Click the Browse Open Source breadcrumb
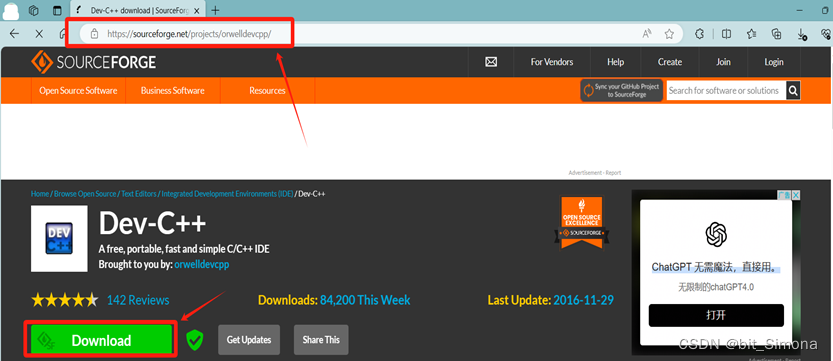 [x=85, y=194]
